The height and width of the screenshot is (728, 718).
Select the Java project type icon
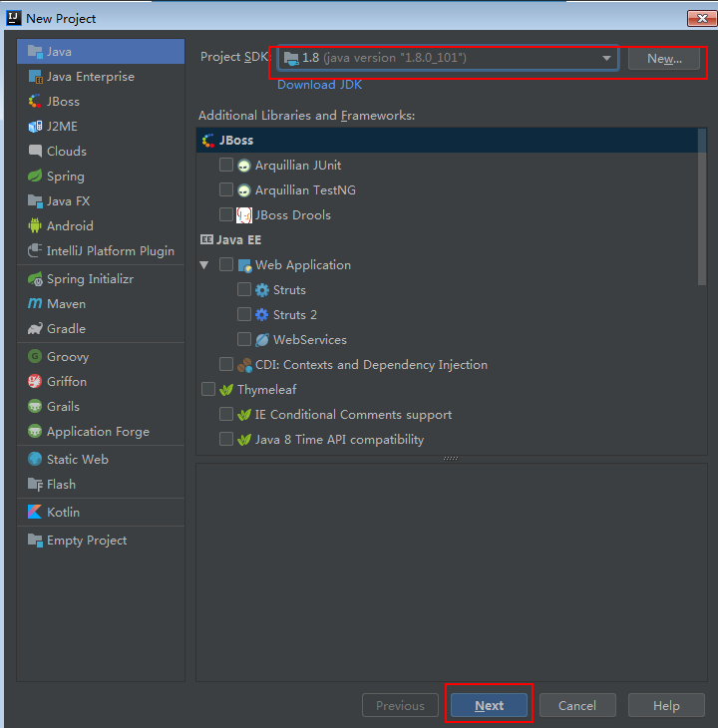[x=35, y=52]
